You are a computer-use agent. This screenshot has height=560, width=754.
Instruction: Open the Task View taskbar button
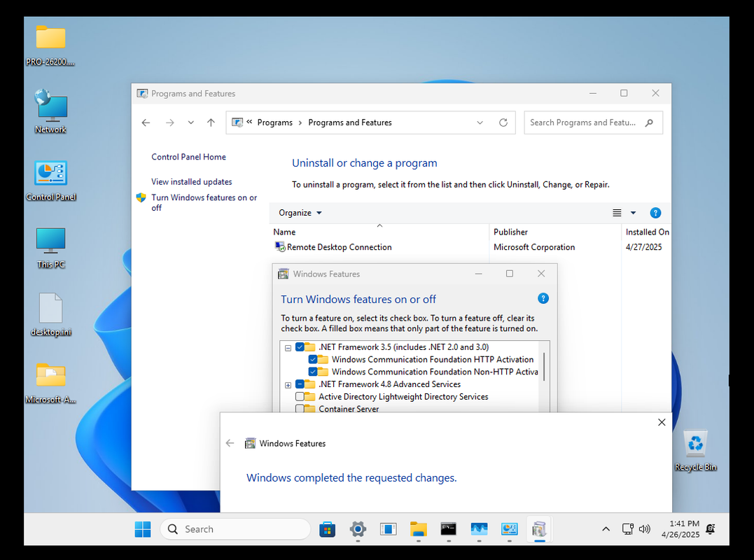coord(388,529)
